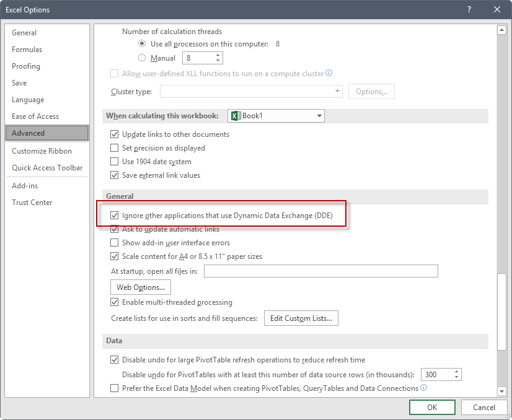Click the PivotTable rows 300 field
512x420 pixels.
[x=437, y=375]
